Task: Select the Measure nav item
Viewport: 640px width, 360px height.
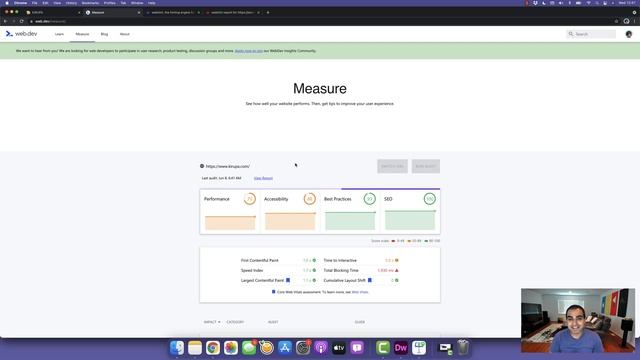Action: (x=82, y=34)
